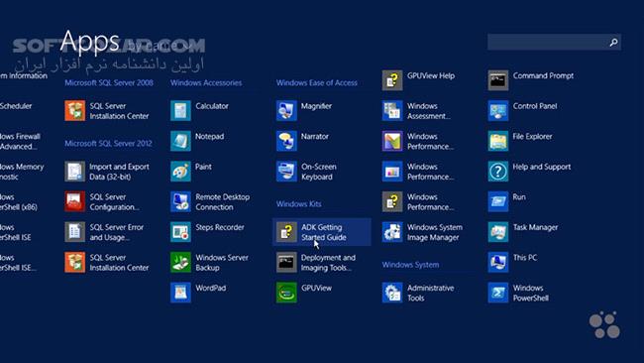Launch the Calculator app
This screenshot has width=644, height=363.
(200, 110)
